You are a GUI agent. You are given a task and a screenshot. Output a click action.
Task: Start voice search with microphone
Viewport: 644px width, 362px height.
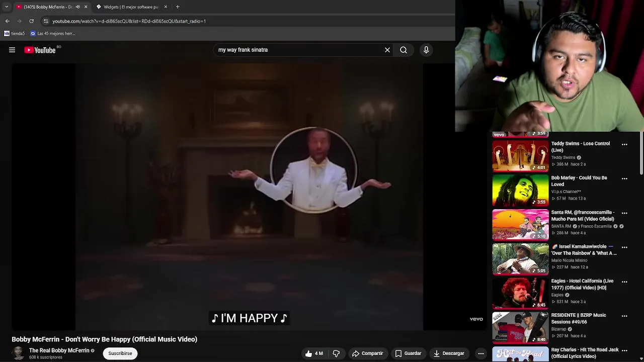point(426,50)
